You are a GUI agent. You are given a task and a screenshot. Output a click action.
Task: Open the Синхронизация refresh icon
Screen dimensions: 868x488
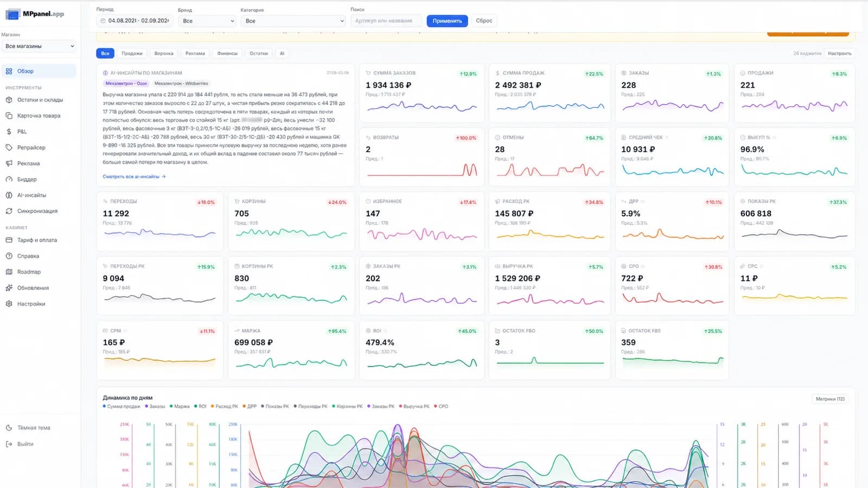tap(9, 211)
